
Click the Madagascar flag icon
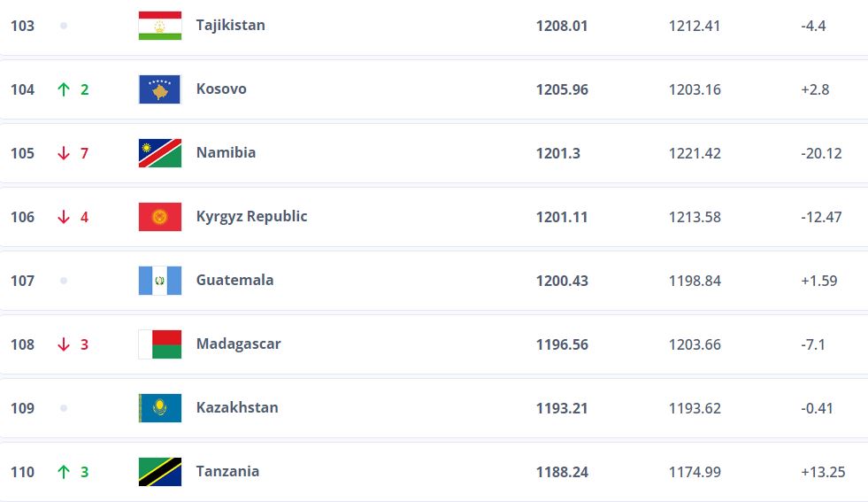coord(160,344)
